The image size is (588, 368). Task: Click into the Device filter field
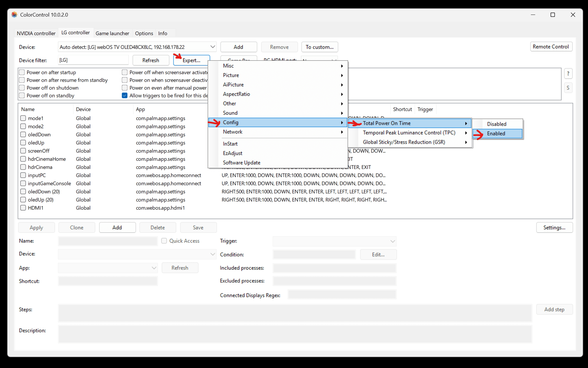(x=93, y=60)
